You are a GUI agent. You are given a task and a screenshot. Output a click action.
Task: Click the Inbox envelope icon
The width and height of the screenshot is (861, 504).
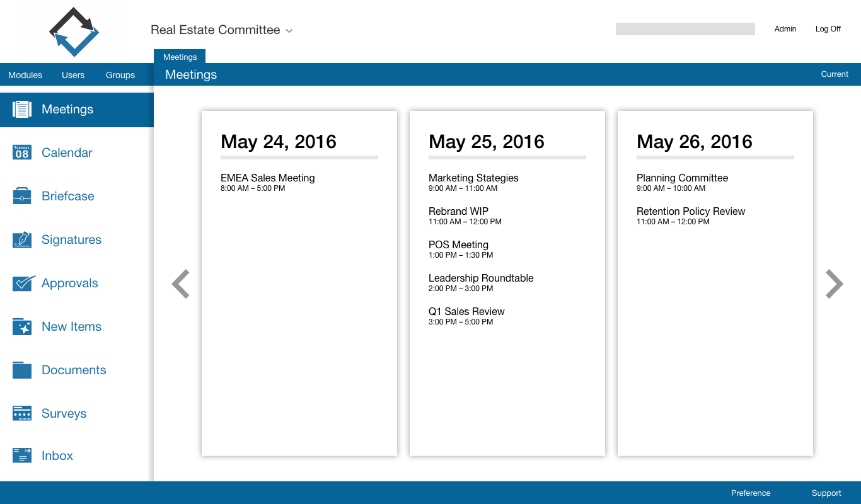tap(22, 455)
